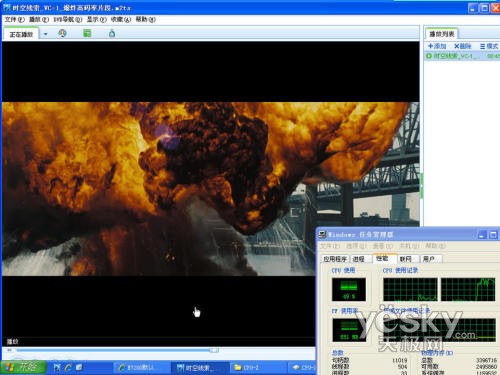Screen dimensions: 500x375
Task: Click the 删除 button in the playlist panel
Action: (x=463, y=46)
